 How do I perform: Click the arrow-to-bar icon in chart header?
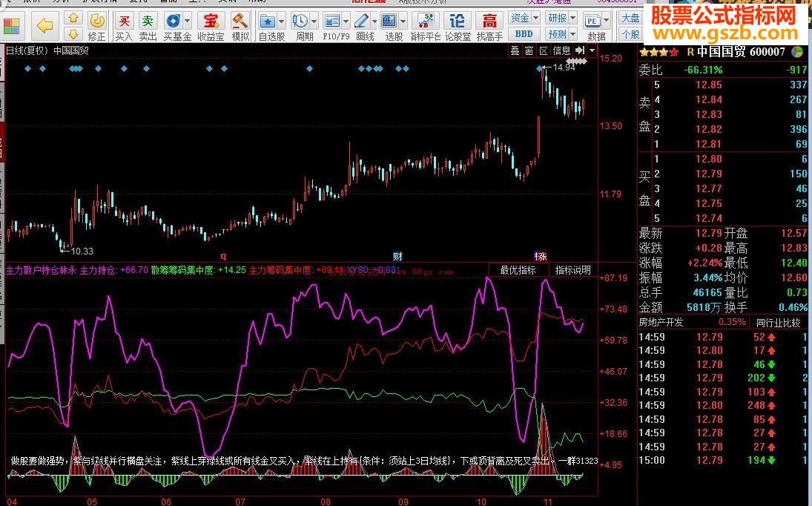[x=580, y=50]
